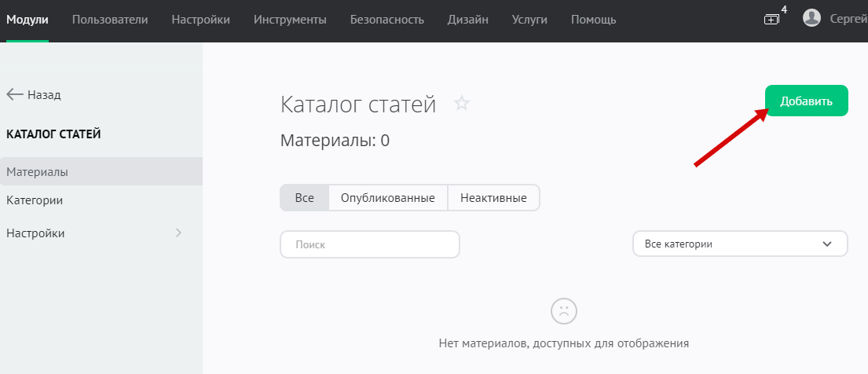Open the Безопасность menu
Viewport: 868px width, 374px height.
click(x=386, y=19)
